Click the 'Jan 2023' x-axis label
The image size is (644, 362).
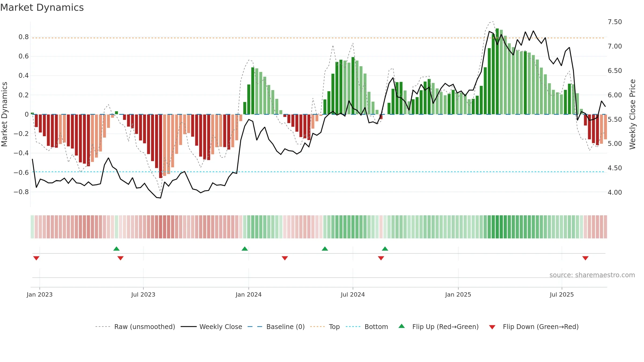click(x=40, y=294)
